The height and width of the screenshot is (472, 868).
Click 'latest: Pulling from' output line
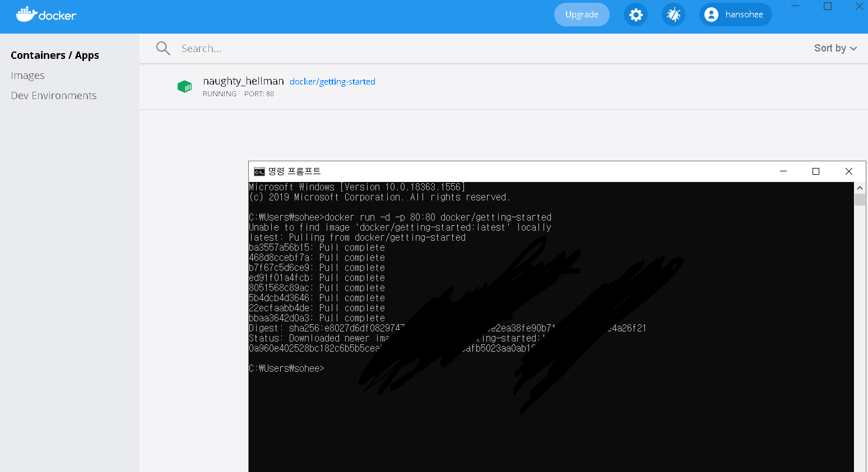pyautogui.click(x=357, y=237)
